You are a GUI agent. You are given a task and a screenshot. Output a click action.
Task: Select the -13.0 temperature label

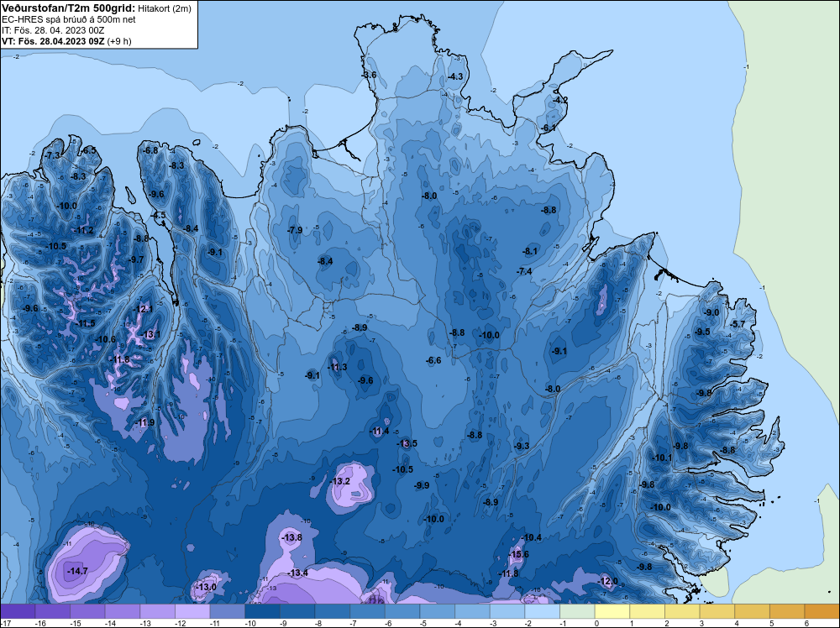click(x=207, y=587)
